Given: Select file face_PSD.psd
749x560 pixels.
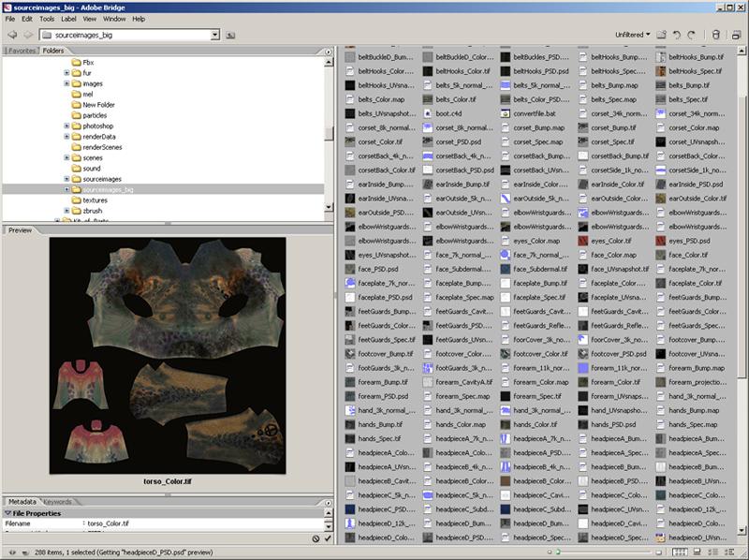Looking at the screenshot, I should [x=378, y=269].
